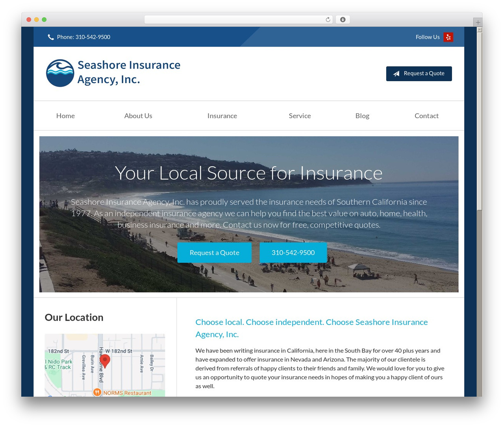Click the browser address bar
Image resolution: width=504 pixels, height=427 pixels.
239,20
